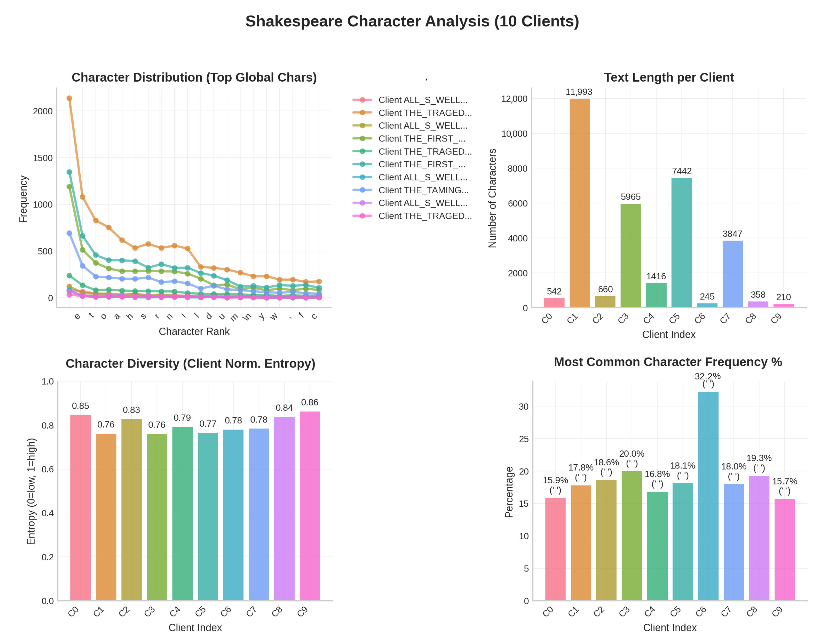Select the Client THE_TAMING legend entry

423,190
